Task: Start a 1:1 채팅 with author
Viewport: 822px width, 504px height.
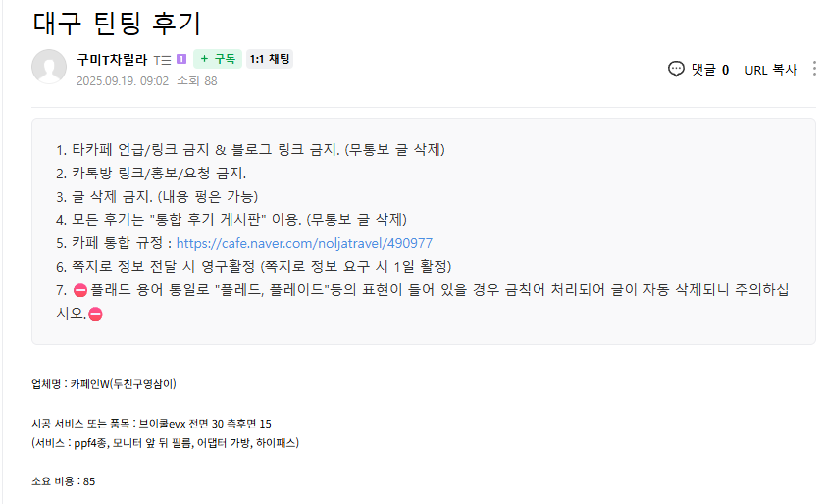Action: [x=269, y=59]
